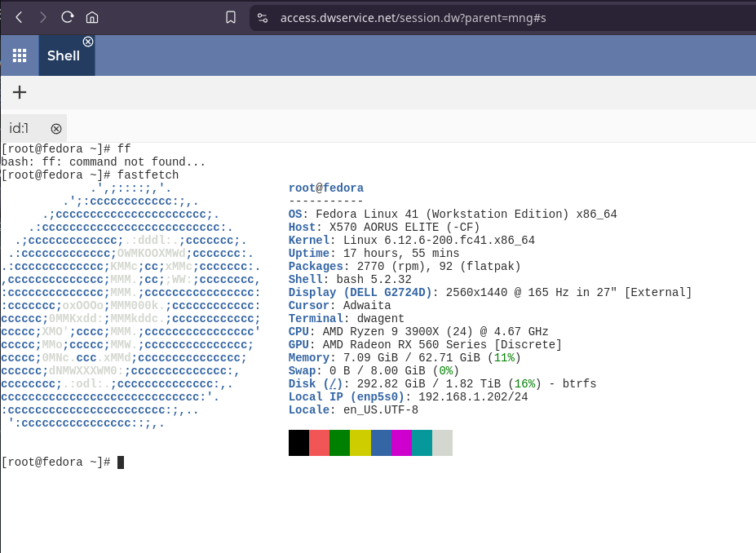Click the green color block
The image size is (756, 553).
coord(339,443)
